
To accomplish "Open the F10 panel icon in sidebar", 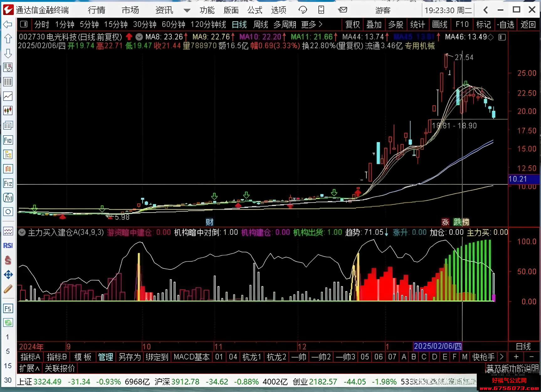I will point(8,140).
